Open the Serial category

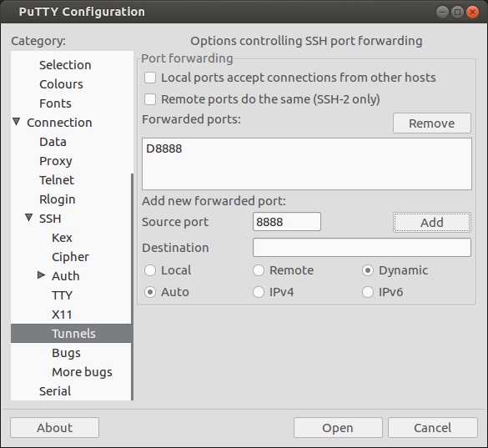(x=55, y=391)
